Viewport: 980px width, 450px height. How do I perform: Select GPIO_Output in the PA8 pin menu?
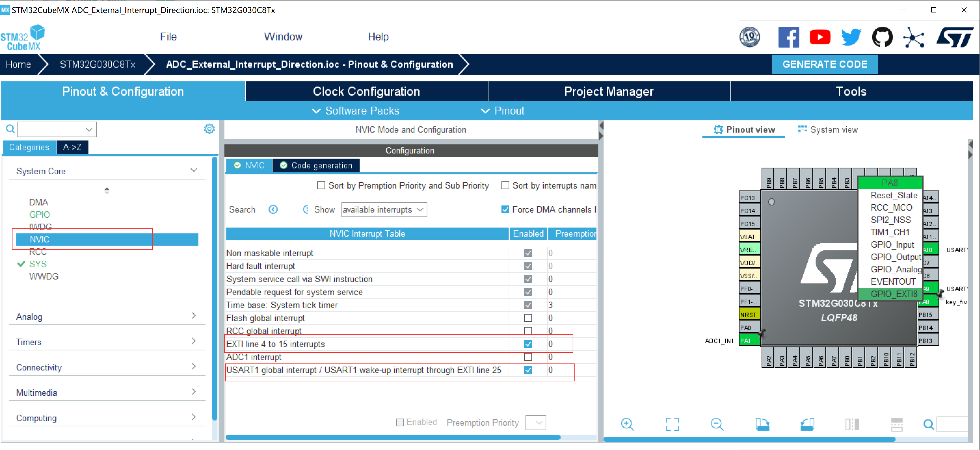click(x=895, y=257)
